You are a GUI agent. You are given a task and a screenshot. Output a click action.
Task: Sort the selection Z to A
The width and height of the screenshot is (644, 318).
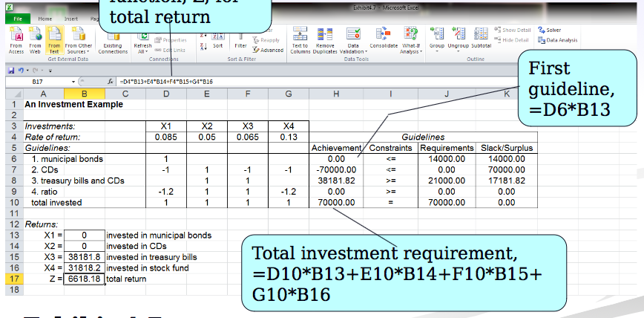[x=204, y=46]
